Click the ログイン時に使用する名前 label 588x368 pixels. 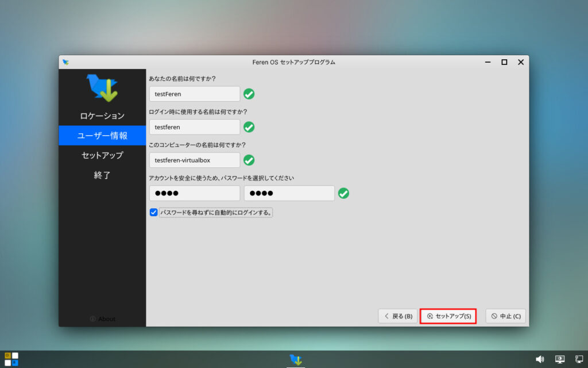198,112
